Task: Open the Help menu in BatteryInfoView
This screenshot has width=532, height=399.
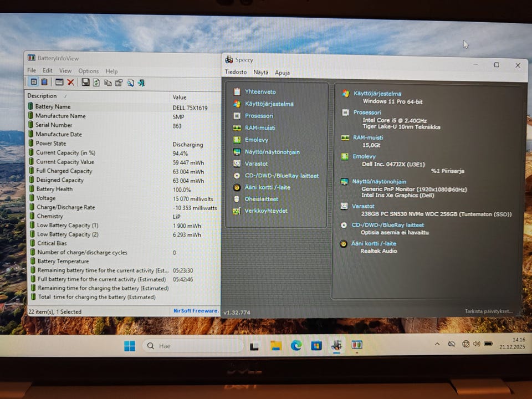Action: [111, 71]
